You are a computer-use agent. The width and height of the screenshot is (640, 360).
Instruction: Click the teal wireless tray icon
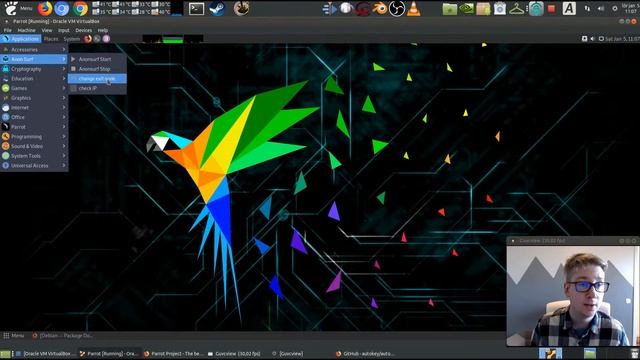536,9
